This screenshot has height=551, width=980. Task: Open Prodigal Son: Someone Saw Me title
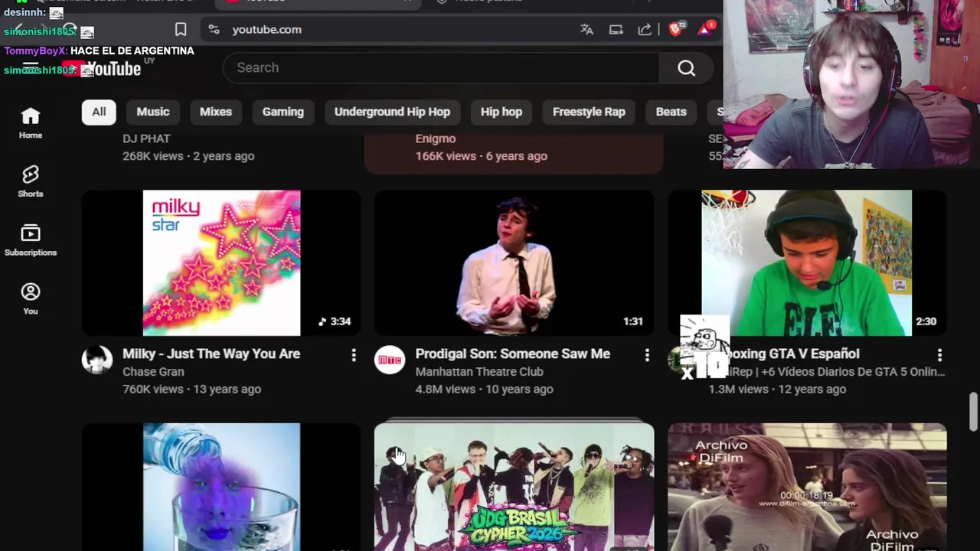click(512, 354)
